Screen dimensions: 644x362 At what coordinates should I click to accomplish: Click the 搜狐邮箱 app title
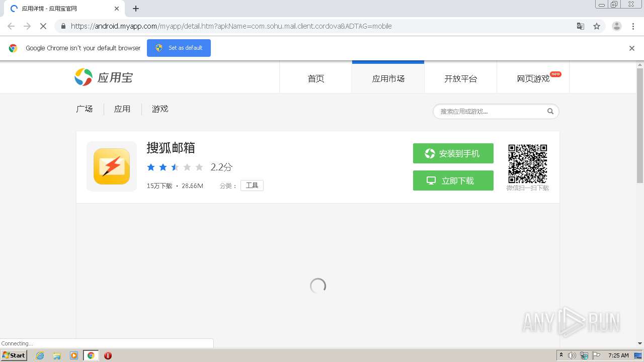point(171,148)
